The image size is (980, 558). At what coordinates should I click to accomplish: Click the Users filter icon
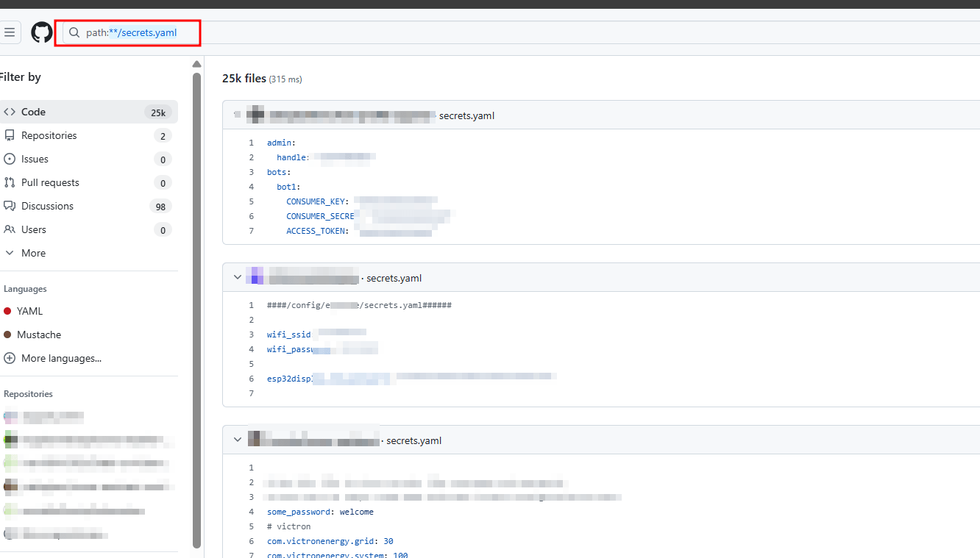10,229
